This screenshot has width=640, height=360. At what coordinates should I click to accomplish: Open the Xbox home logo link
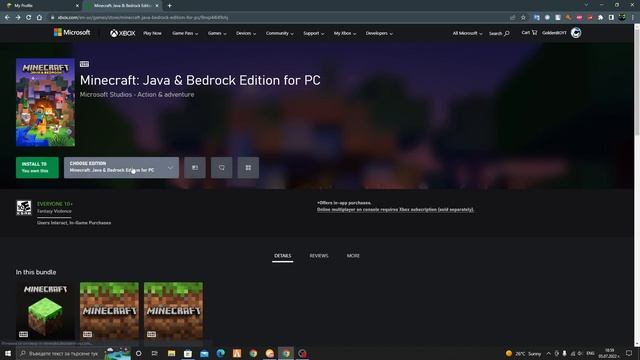click(122, 33)
